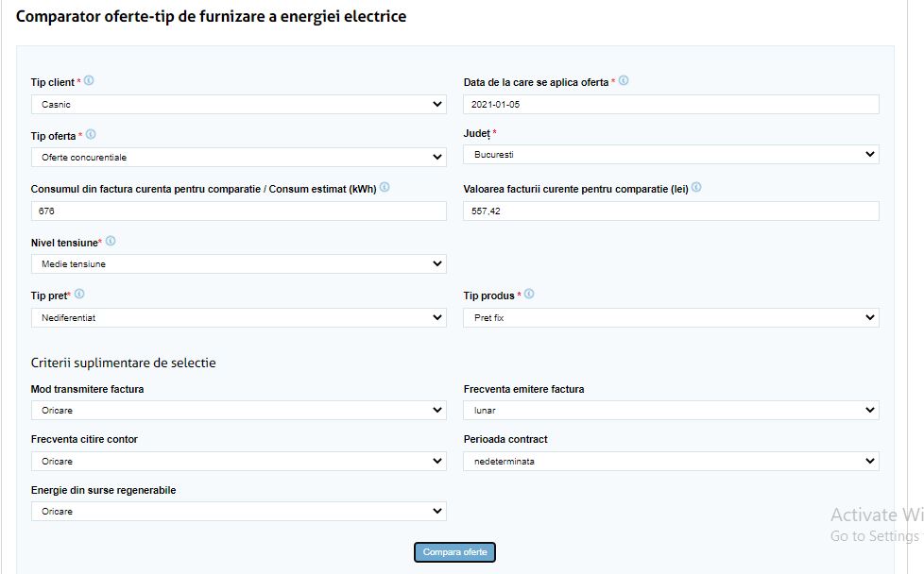Screen dimensions: 924x574
Task: Expand Perioada contract dropdown showing nedeterminata
Action: coord(671,461)
